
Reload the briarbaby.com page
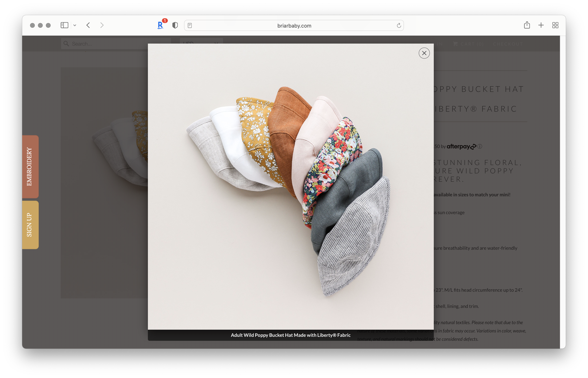click(399, 25)
